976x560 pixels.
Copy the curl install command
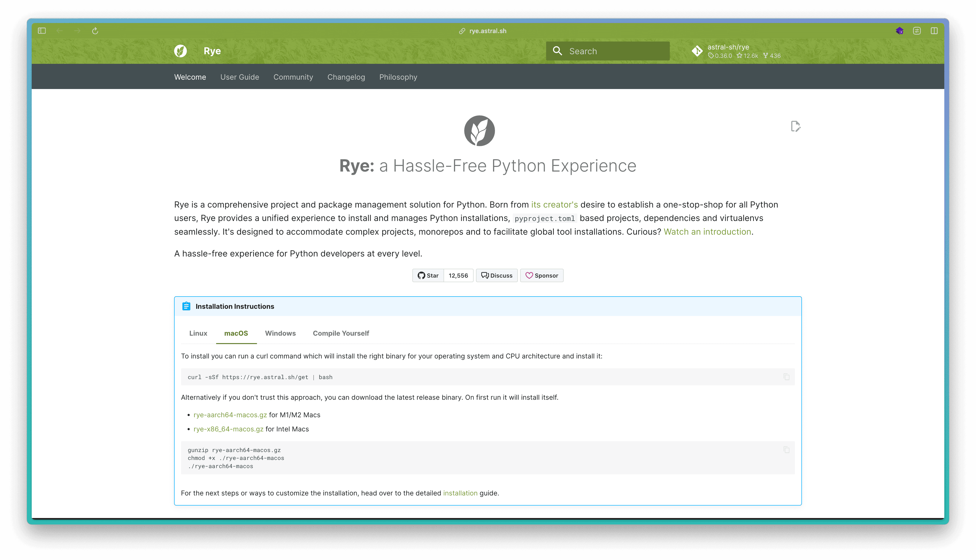pyautogui.click(x=786, y=377)
